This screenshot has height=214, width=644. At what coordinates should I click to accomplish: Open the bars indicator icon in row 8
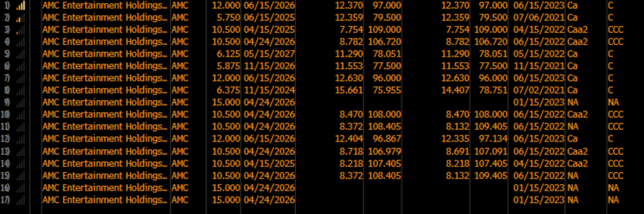point(20,91)
